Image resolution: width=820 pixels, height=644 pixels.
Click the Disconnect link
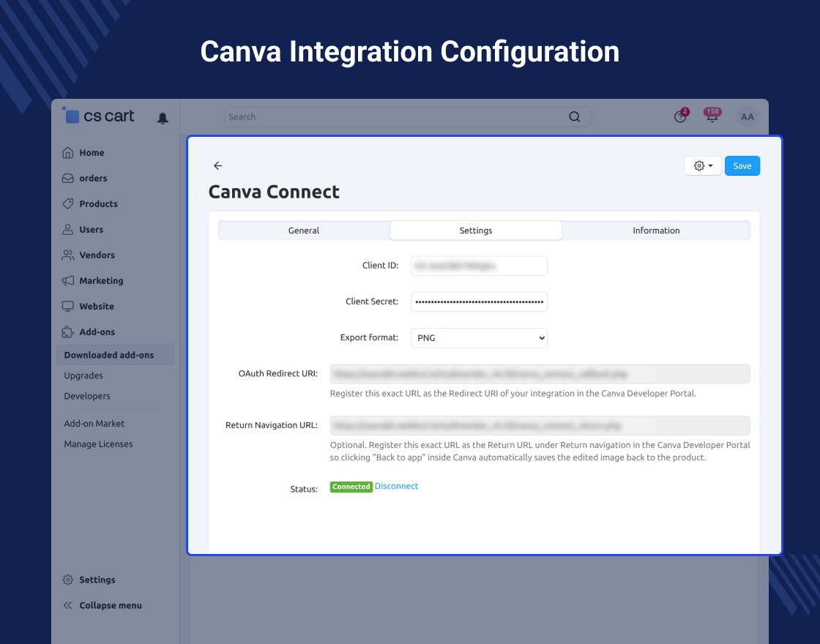click(396, 486)
